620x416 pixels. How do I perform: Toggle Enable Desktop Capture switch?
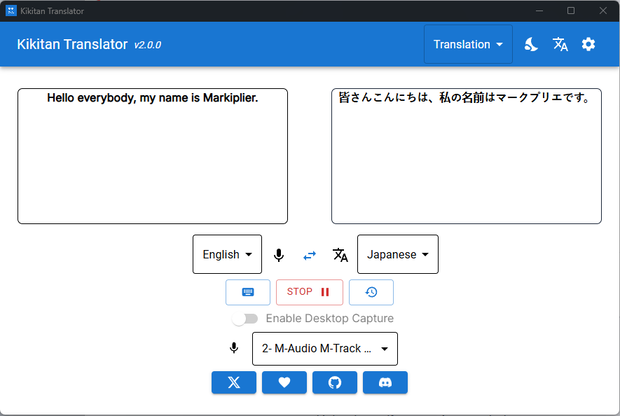click(245, 319)
